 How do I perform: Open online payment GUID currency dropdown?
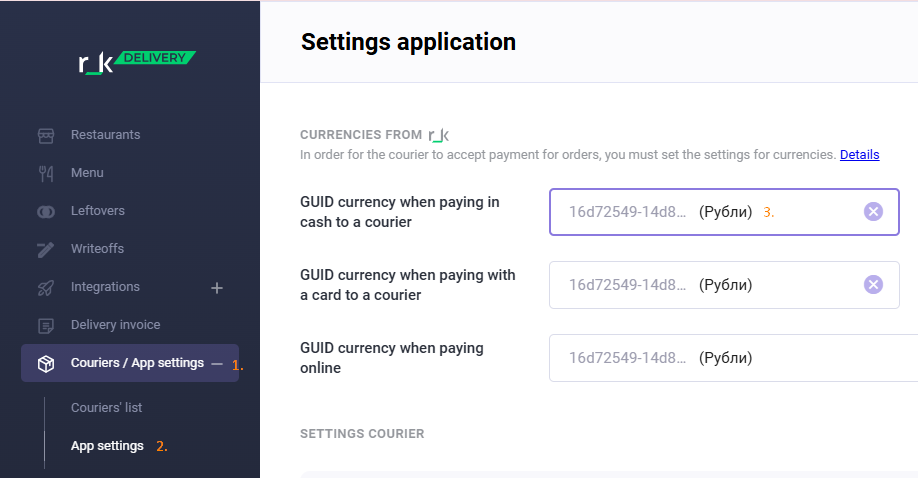point(733,358)
